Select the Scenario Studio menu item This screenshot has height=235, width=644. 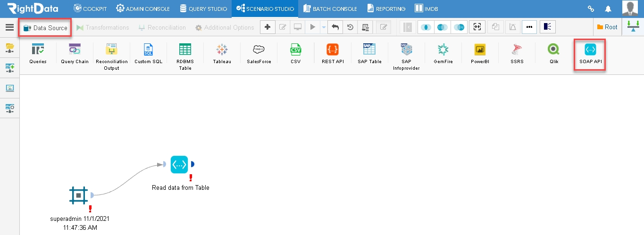[x=265, y=8]
